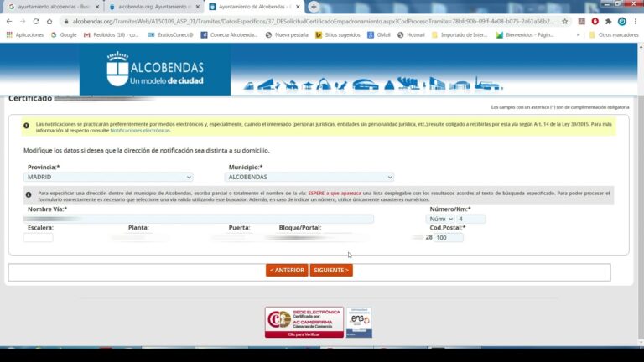Open the Otros marcadores folder

click(614, 35)
